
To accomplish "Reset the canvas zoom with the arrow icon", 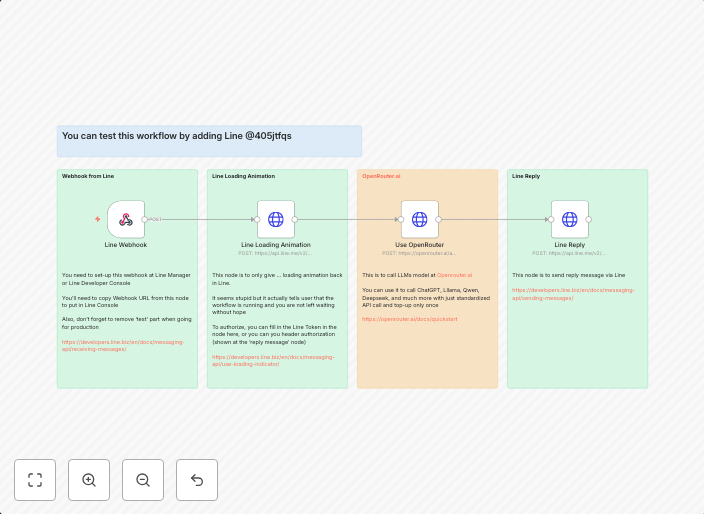I will [x=197, y=480].
